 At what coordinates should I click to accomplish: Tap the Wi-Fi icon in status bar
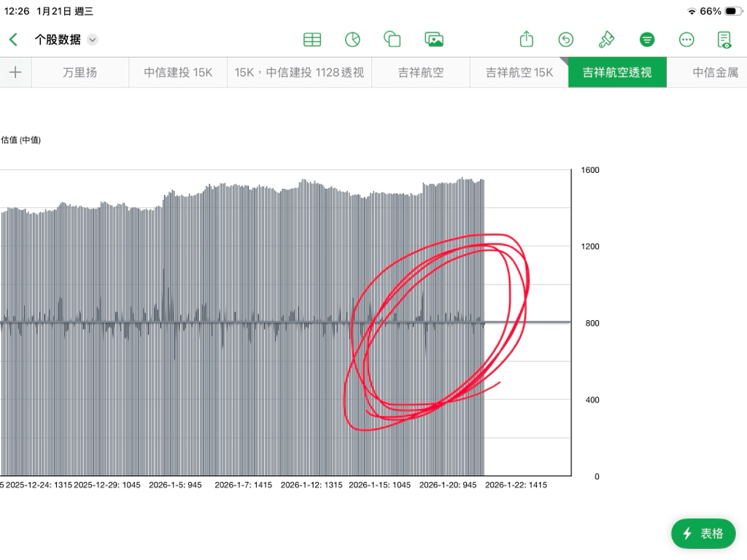tap(692, 12)
